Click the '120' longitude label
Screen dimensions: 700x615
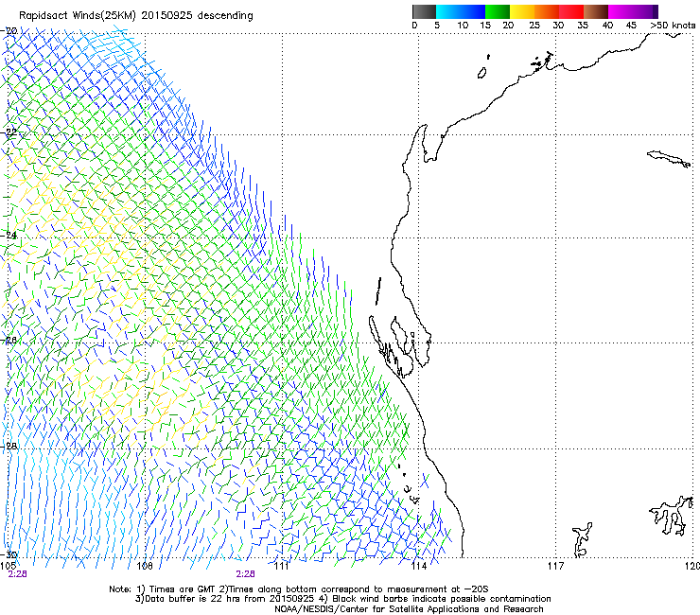click(x=692, y=566)
